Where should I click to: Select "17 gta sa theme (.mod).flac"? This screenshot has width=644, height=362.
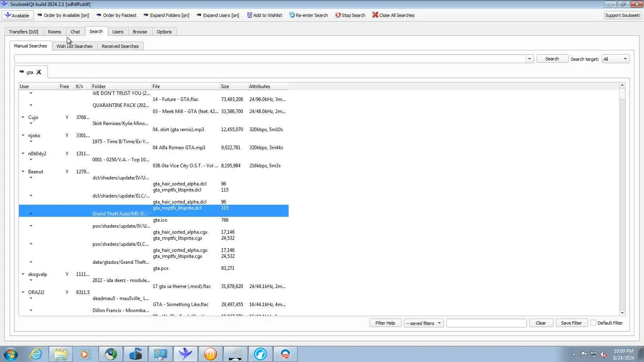[x=182, y=286]
